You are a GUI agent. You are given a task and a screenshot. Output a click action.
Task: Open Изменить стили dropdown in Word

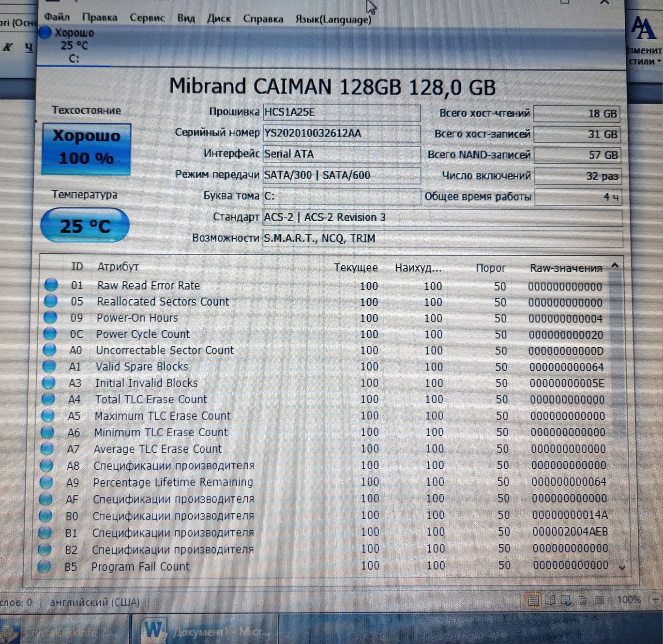pos(644,41)
